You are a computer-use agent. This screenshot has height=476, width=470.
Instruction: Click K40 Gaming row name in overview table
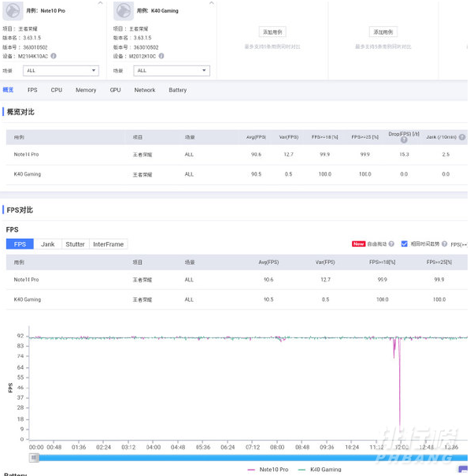click(28, 174)
